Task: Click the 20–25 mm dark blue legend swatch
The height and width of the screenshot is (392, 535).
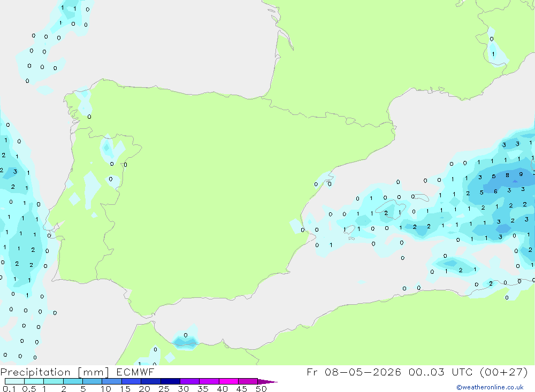Action: pyautogui.click(x=151, y=381)
